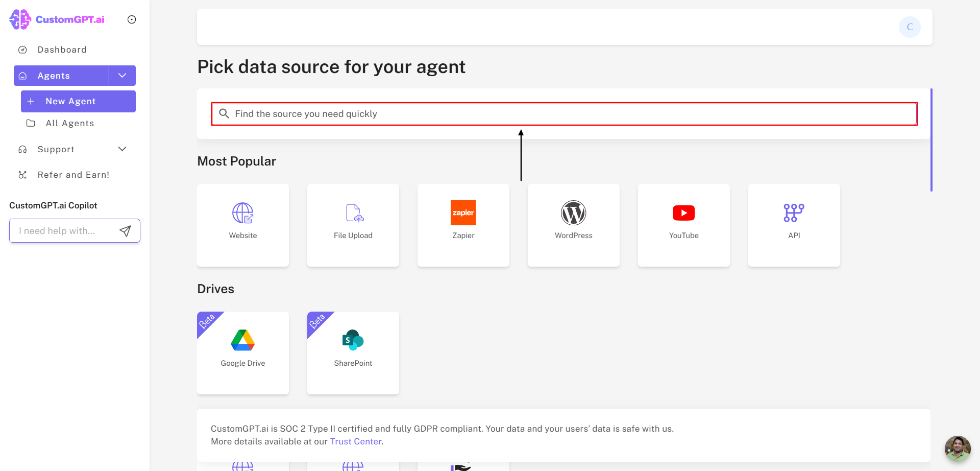Click the 'CustomGPT.ai Copilot' heading
Viewport: 980px width, 471px height.
coord(53,205)
